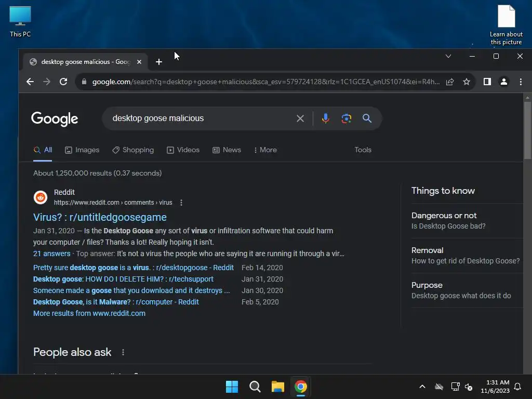The image size is (532, 399).
Task: Open network status tray icon
Action: 455,387
